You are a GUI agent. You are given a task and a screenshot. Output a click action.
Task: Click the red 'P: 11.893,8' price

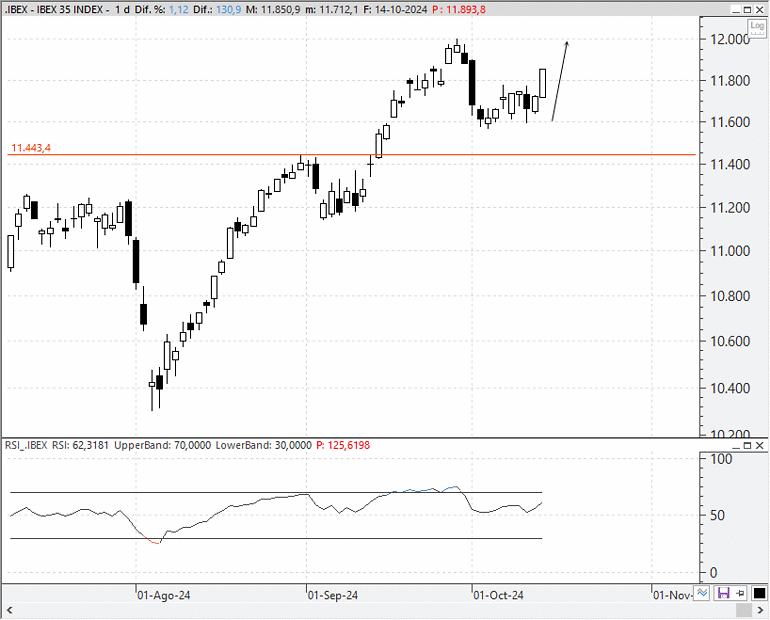pyautogui.click(x=459, y=9)
